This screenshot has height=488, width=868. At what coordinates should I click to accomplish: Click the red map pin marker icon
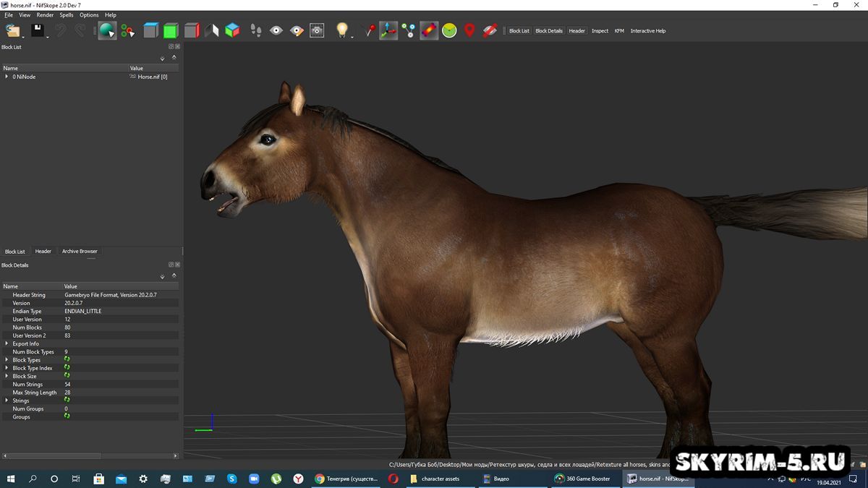[469, 30]
